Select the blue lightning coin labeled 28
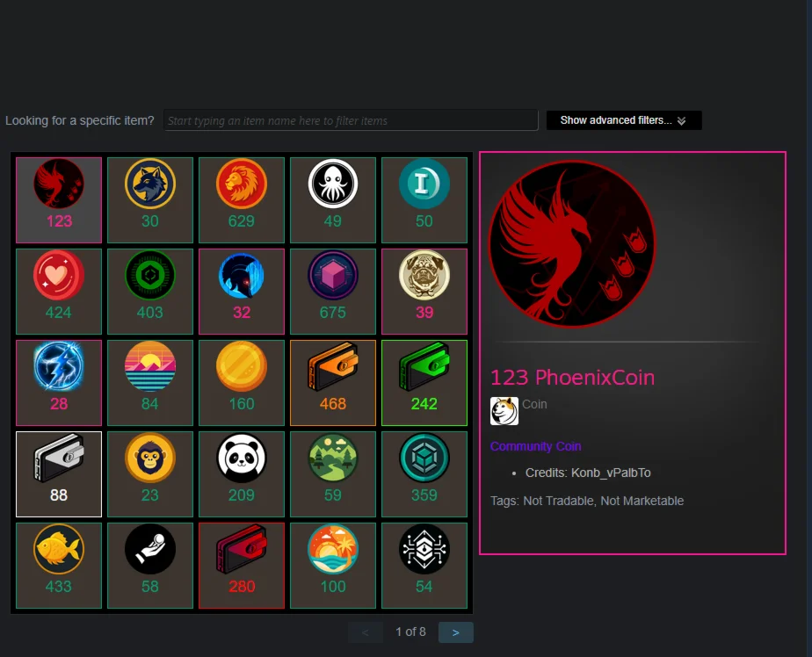The image size is (812, 657). [x=59, y=383]
